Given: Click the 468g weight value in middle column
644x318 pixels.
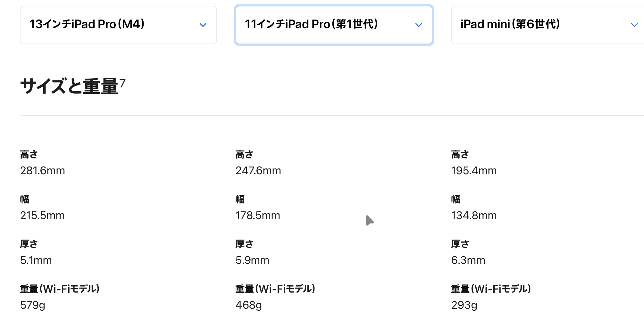Looking at the screenshot, I should [x=248, y=305].
